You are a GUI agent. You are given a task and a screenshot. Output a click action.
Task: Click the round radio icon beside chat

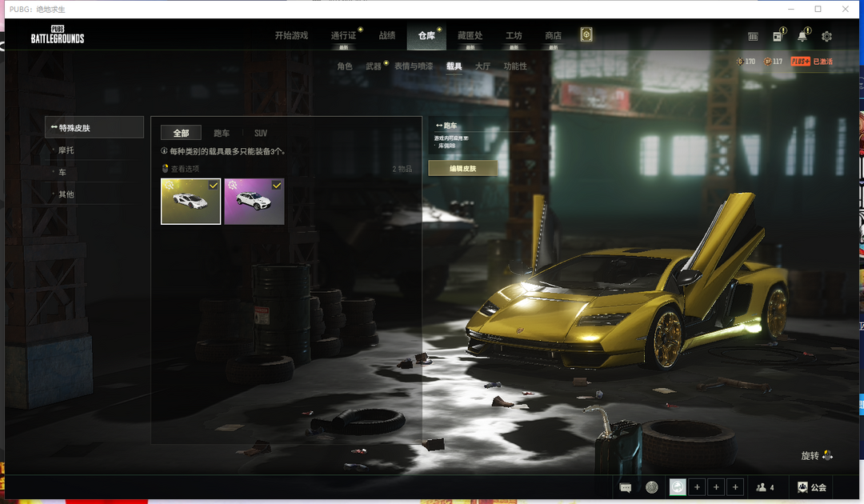(x=652, y=487)
